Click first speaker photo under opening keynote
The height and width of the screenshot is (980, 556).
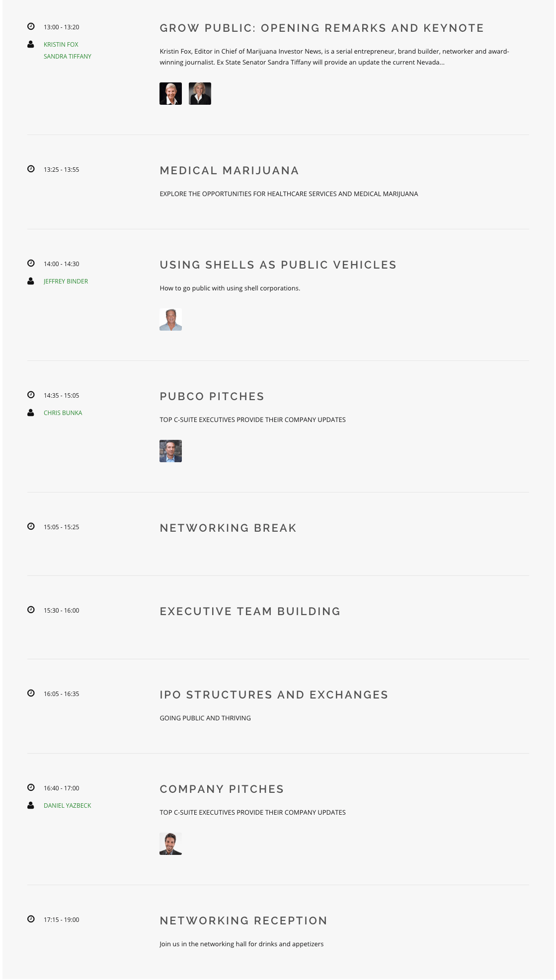(170, 93)
